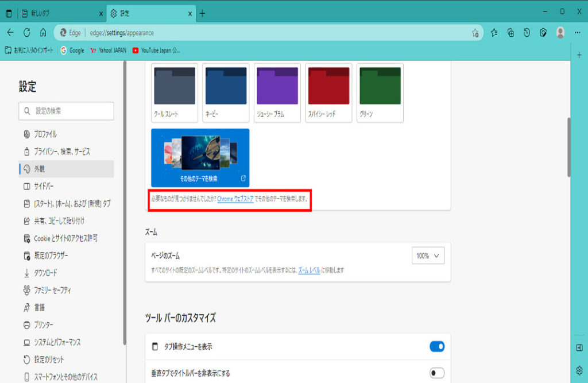Expand the ページのズーム 100% dropdown
Image resolution: width=588 pixels, height=383 pixels.
click(x=428, y=256)
